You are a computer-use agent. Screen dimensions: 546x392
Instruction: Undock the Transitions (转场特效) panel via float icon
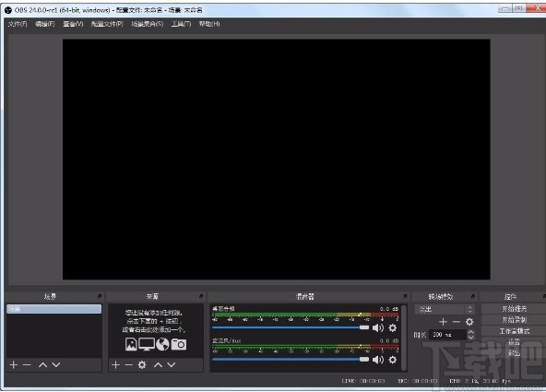[x=472, y=296]
